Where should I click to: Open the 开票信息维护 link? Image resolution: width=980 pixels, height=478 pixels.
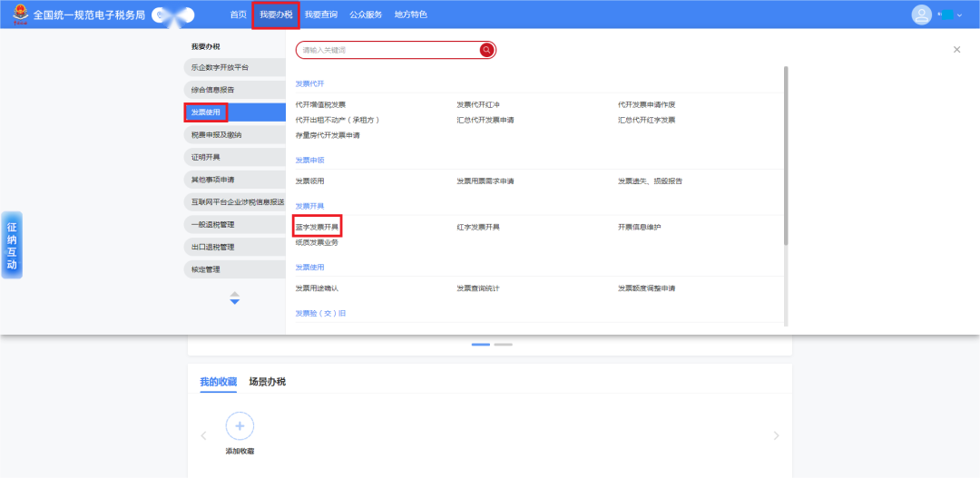tap(640, 228)
